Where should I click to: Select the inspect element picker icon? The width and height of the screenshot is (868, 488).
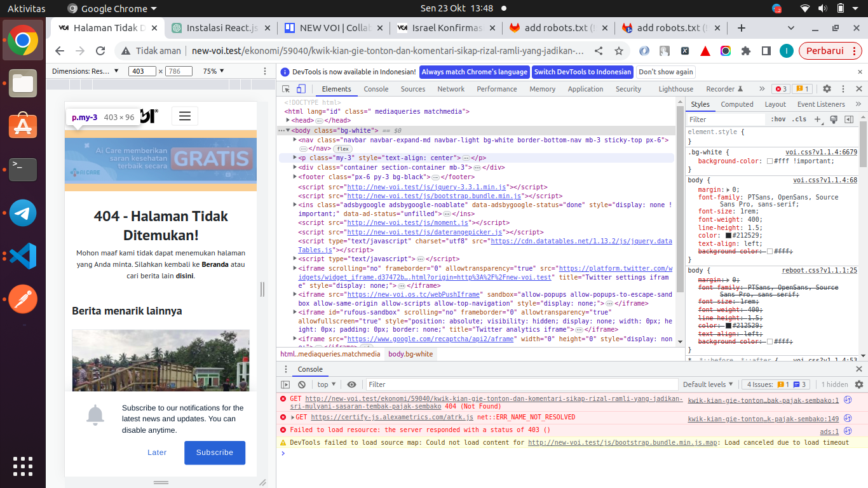[286, 89]
